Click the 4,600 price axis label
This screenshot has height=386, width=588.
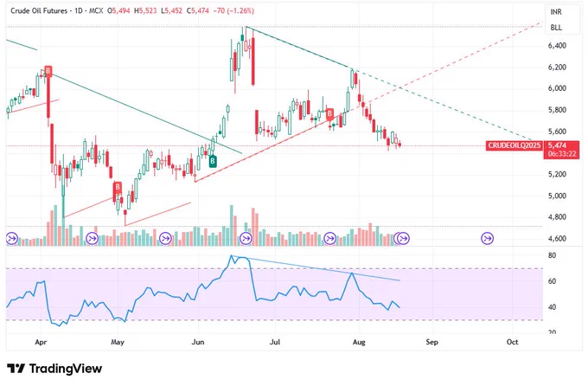557,238
